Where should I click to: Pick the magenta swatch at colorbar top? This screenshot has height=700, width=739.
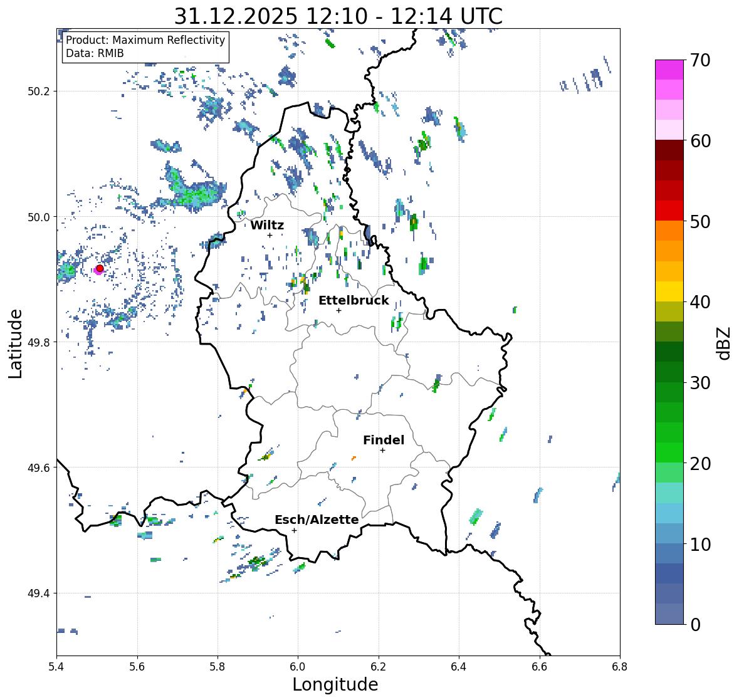(669, 70)
